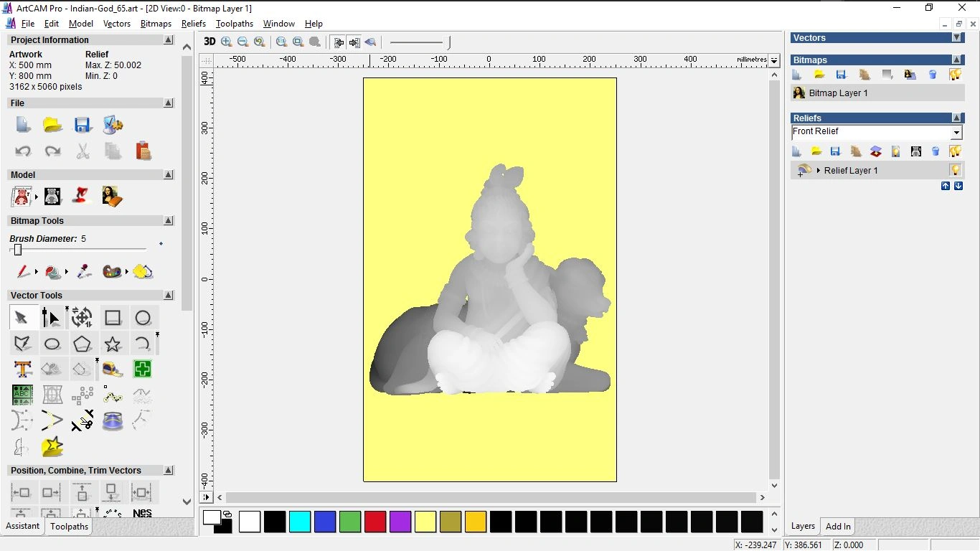This screenshot has width=980, height=551.
Task: Switch to the Add In tab
Action: tap(838, 526)
